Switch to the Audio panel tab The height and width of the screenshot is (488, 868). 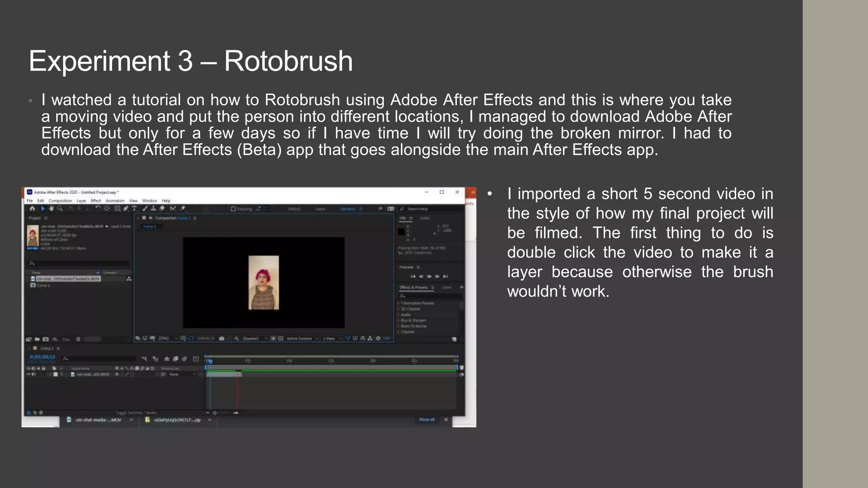click(425, 218)
